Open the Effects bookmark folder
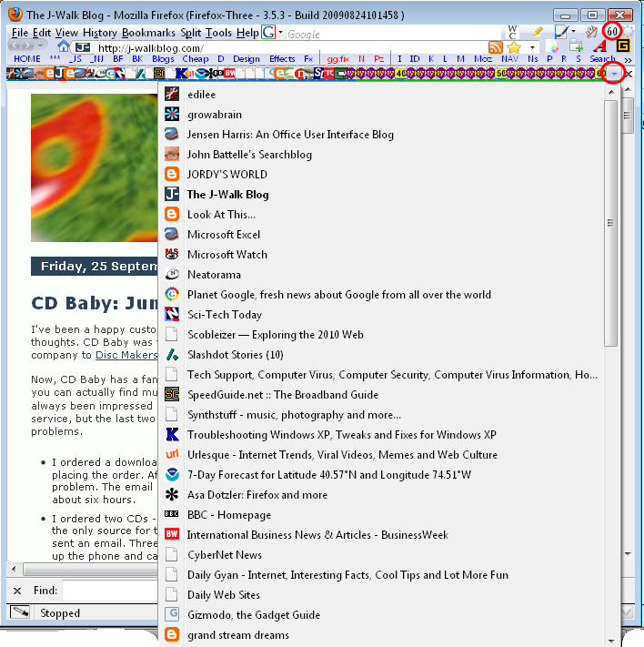This screenshot has height=647, width=644. point(282,59)
